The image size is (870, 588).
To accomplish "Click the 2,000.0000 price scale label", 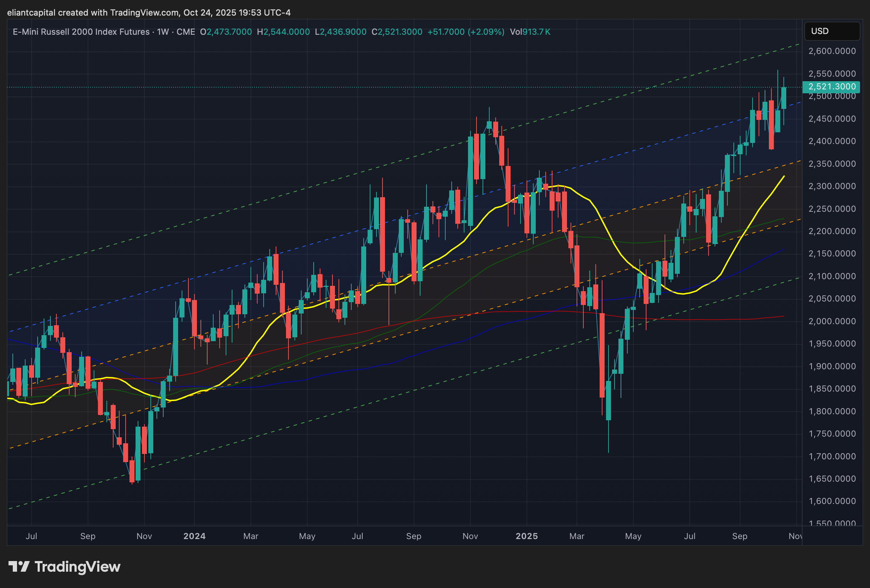I will click(832, 321).
